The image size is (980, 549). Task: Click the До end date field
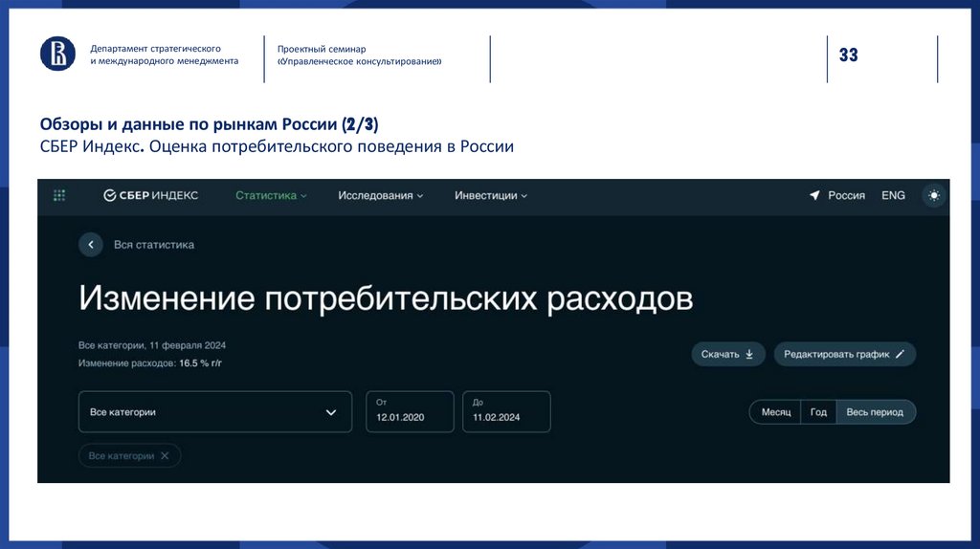506,411
